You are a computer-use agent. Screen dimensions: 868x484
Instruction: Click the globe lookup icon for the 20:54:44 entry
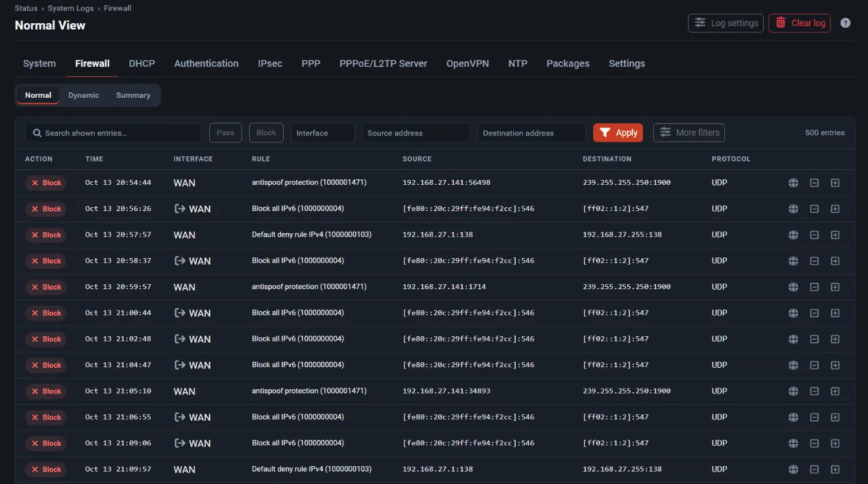pos(793,183)
